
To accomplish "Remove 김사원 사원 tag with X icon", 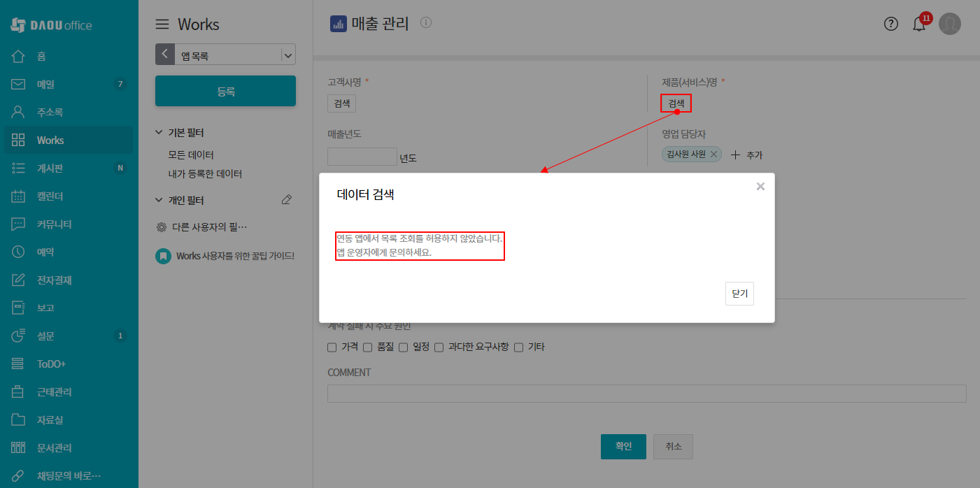I will coord(713,155).
